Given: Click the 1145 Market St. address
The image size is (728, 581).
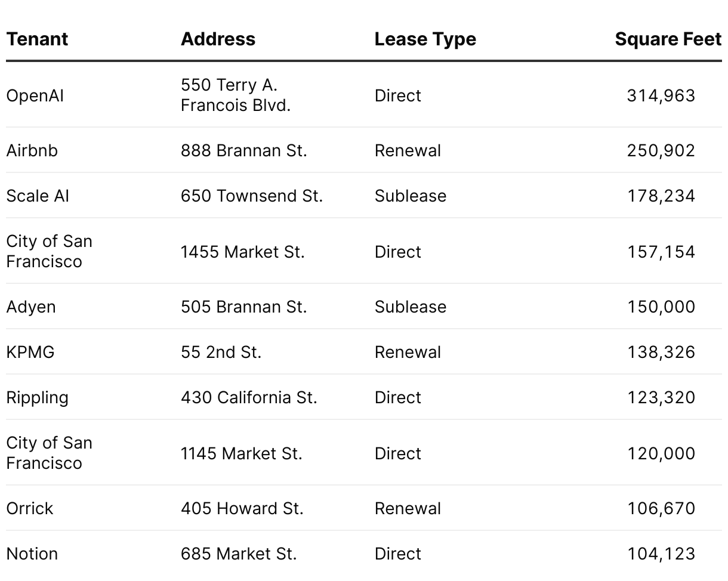Looking at the screenshot, I should 241,453.
